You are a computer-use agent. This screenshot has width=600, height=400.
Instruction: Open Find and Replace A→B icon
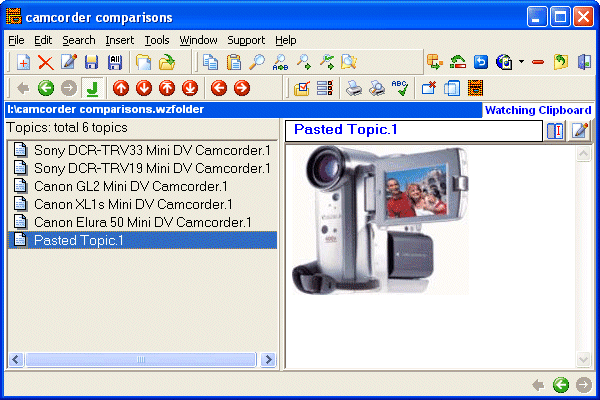(x=280, y=62)
